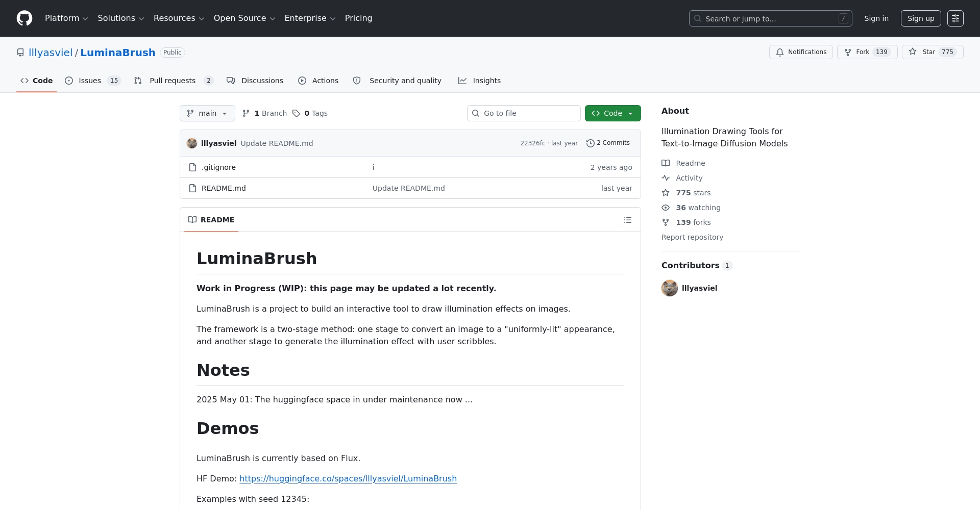The height and width of the screenshot is (510, 980).
Task: Click the Search or jump to field
Action: click(x=770, y=18)
